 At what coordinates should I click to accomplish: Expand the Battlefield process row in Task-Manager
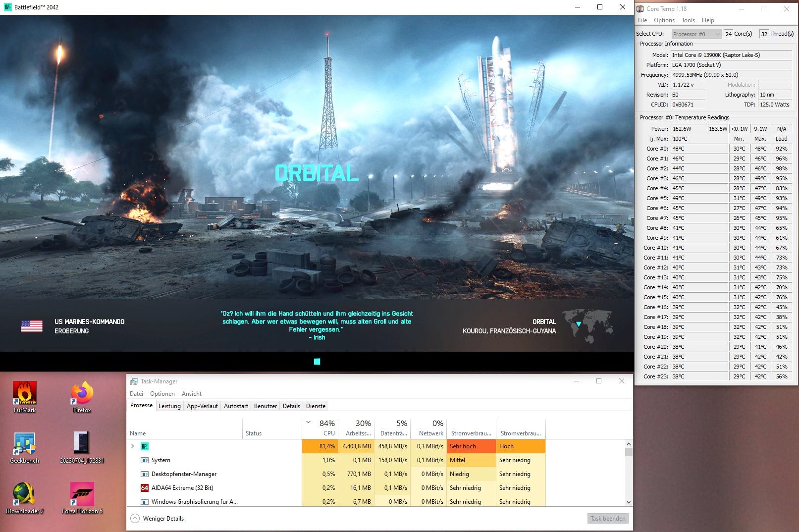132,446
